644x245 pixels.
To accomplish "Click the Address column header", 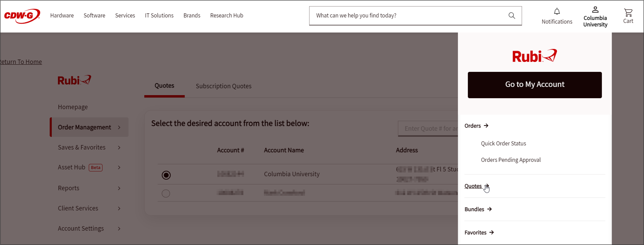I will point(407,150).
